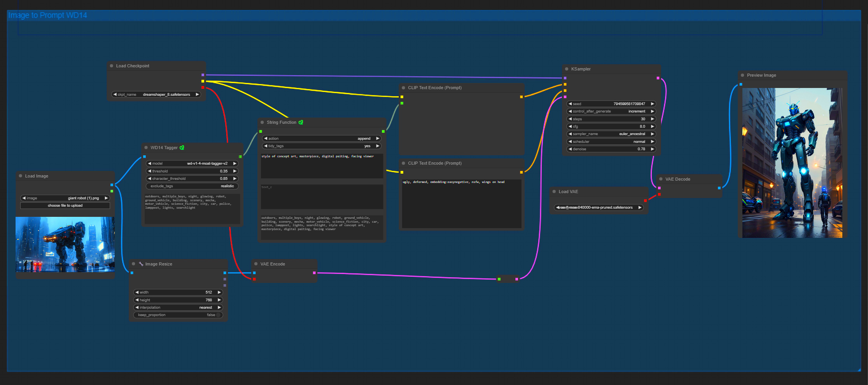The height and width of the screenshot is (385, 868).
Task: Click the text box containing 'style of concept art'
Action: pyautogui.click(x=322, y=166)
